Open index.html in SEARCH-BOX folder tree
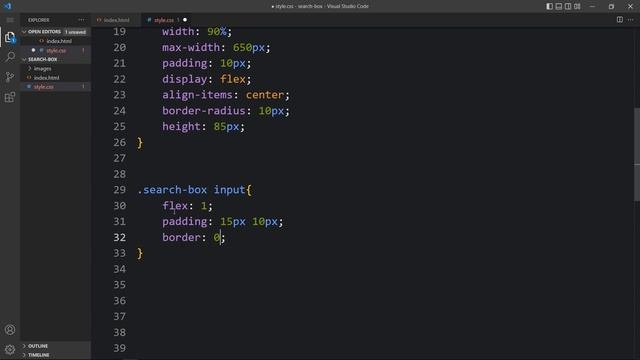Screen dimensions: 640x360 click(47, 78)
